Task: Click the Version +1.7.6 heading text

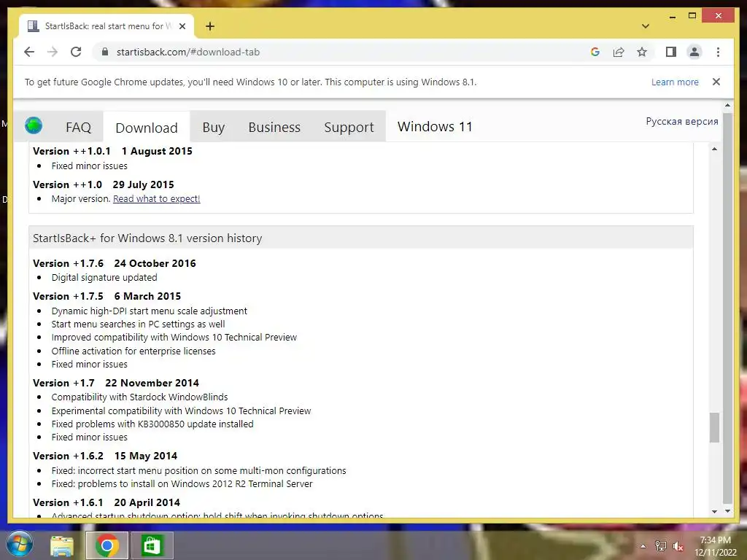Action: pyautogui.click(x=115, y=263)
